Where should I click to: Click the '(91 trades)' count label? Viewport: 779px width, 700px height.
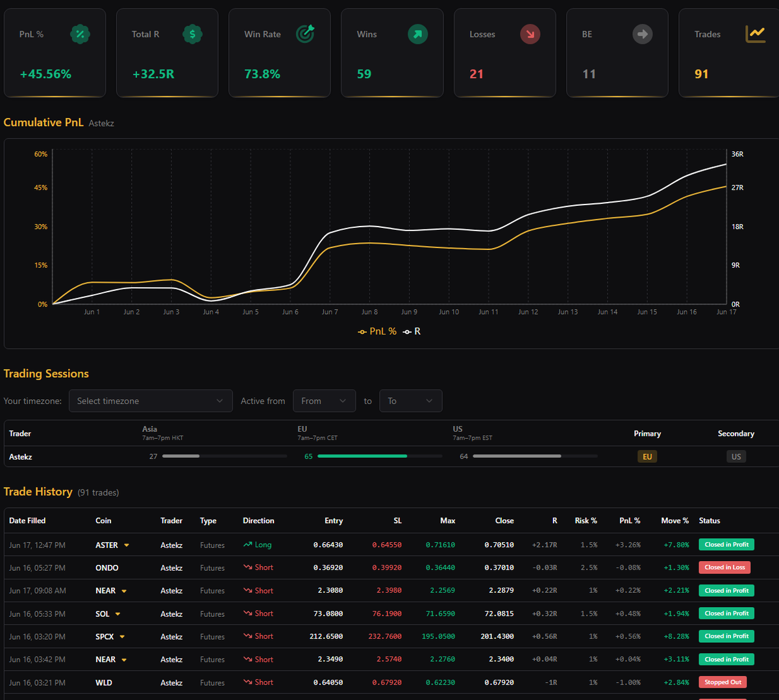coord(98,493)
